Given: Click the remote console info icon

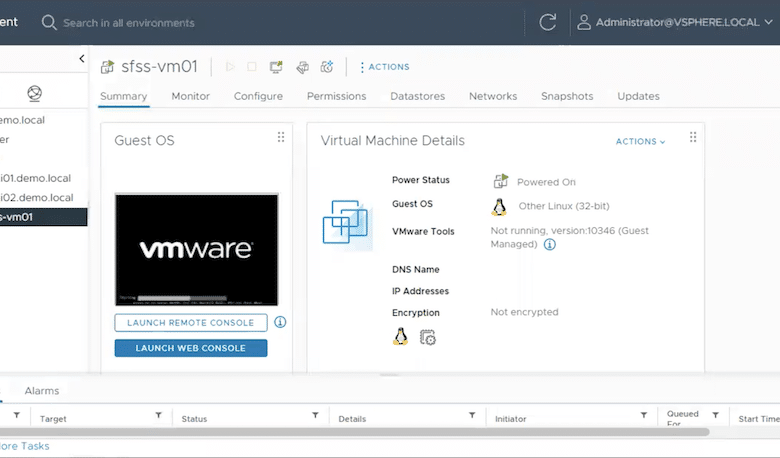Looking at the screenshot, I should point(280,322).
